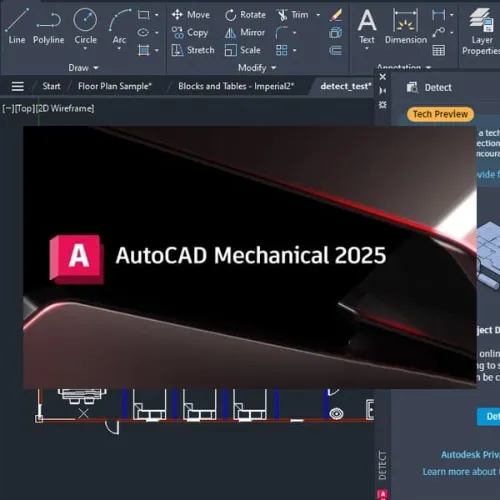Select the Arc tool

click(119, 26)
